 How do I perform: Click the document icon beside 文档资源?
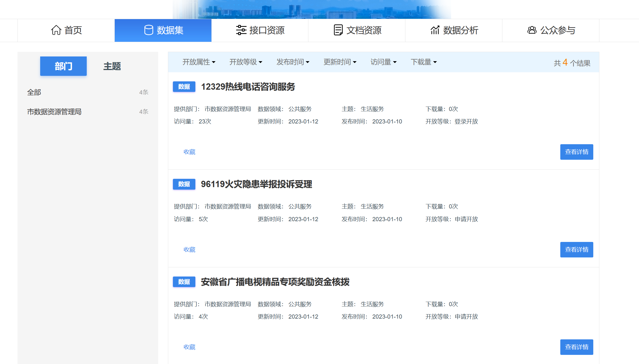(338, 30)
